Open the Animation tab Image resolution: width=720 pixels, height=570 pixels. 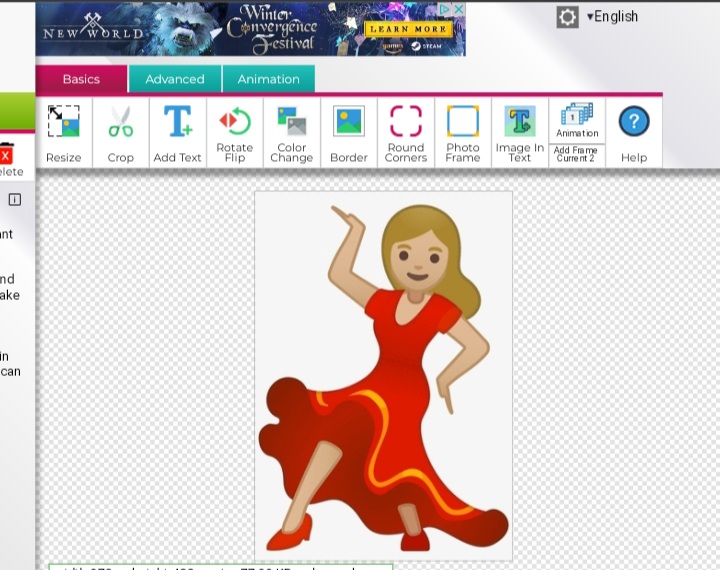coord(268,79)
